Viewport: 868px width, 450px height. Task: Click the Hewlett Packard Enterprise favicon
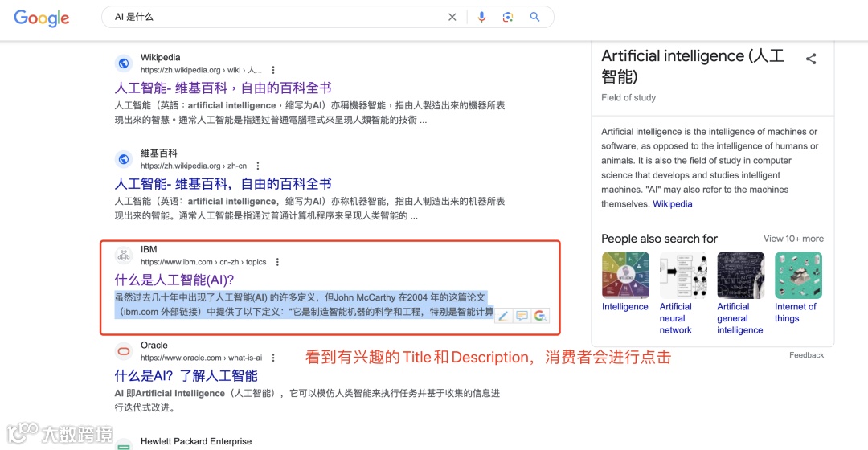124,445
